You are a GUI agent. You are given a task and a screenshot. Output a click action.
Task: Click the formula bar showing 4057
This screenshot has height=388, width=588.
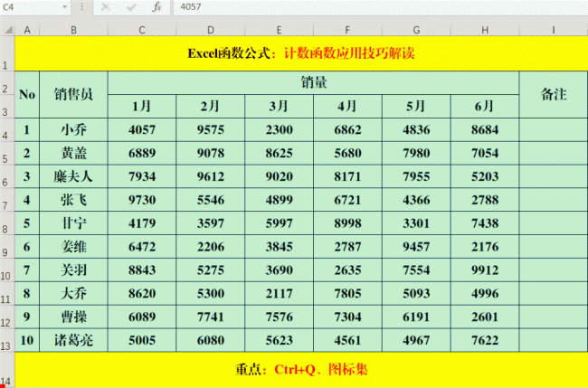tap(380, 6)
